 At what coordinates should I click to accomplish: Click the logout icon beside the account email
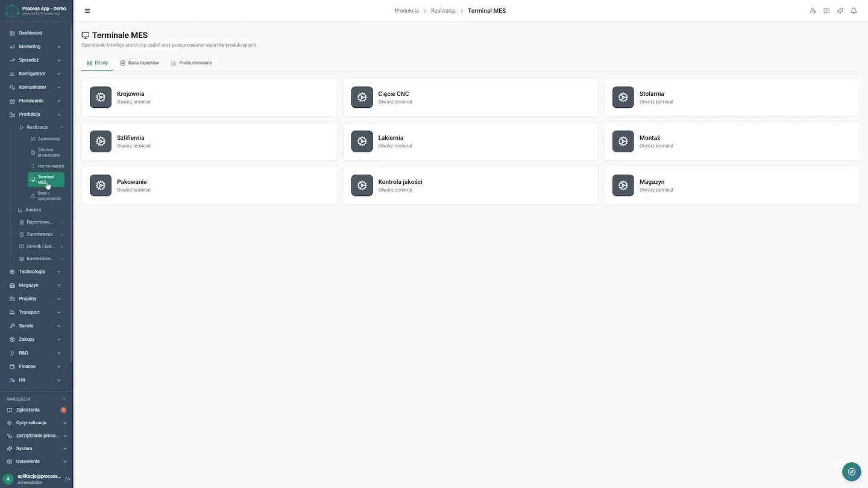pos(68,479)
